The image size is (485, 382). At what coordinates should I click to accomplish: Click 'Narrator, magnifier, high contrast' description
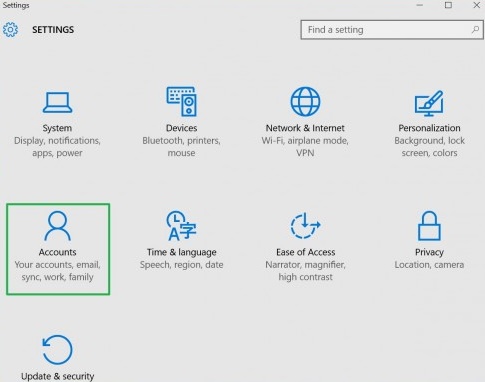click(306, 271)
